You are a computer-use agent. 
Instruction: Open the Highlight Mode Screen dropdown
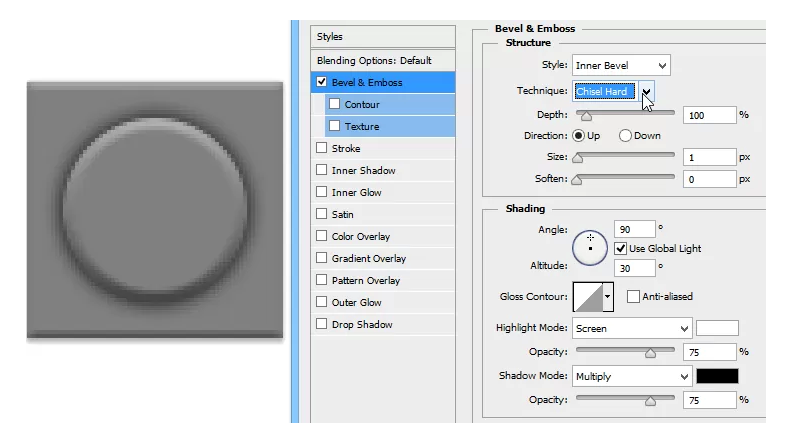point(632,328)
